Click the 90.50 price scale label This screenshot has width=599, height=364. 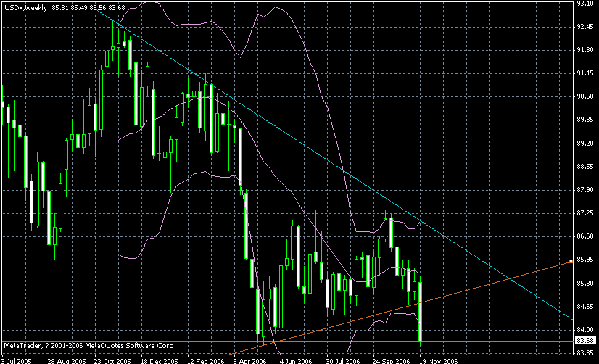(x=585, y=96)
